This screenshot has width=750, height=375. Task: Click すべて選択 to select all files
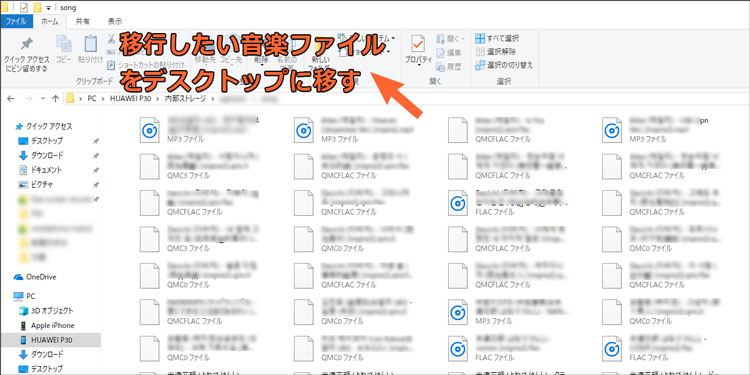pyautogui.click(x=497, y=38)
